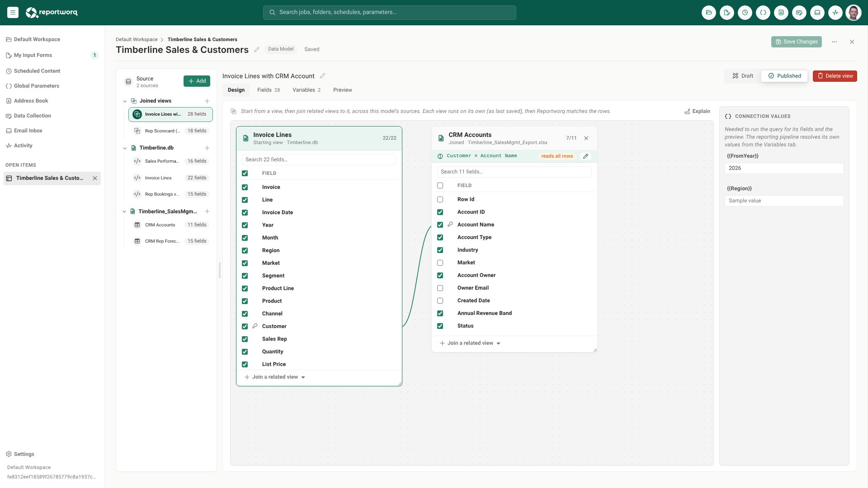Collapse the Joined views group
This screenshot has width=868, height=488.
pos(125,101)
